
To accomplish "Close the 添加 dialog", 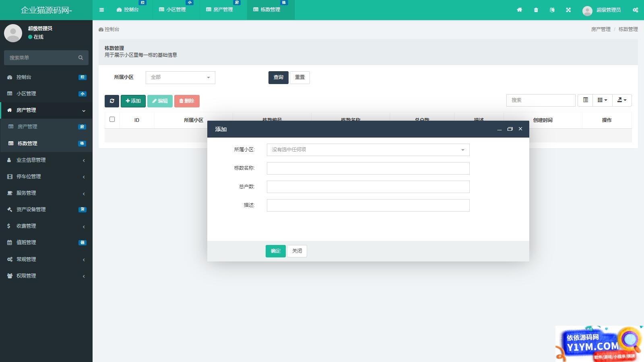I will (520, 129).
